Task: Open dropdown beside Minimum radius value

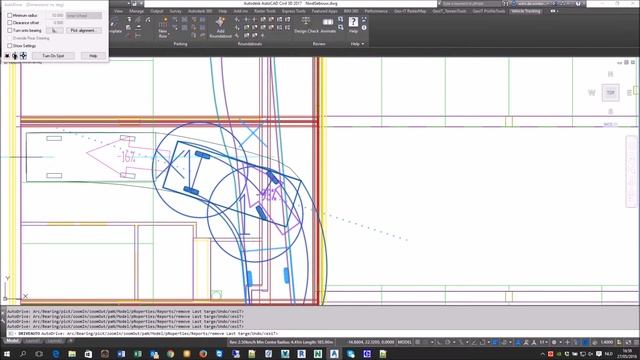Action: pos(84,16)
